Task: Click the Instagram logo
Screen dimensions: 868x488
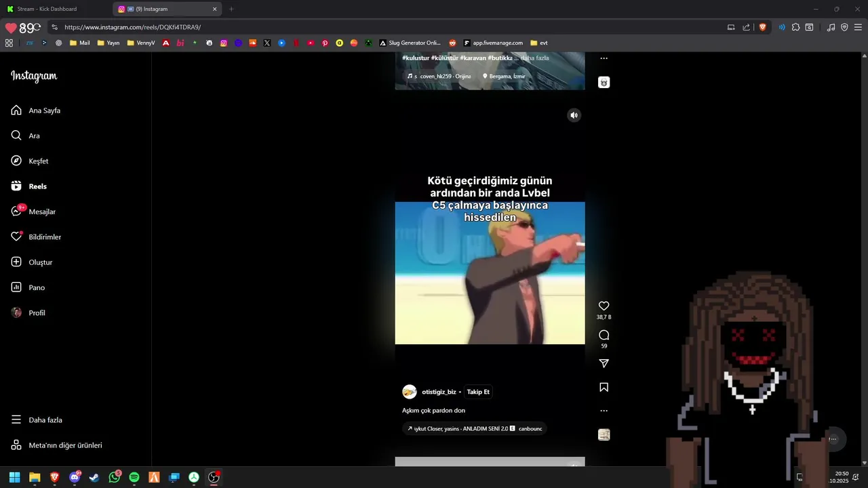Action: pyautogui.click(x=34, y=76)
